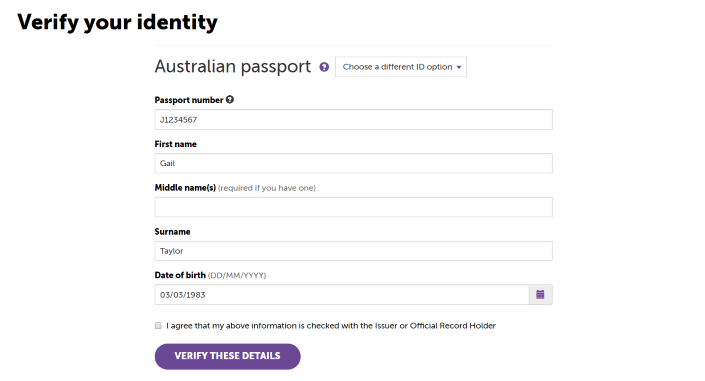The height and width of the screenshot is (381, 705).
Task: Tick the agreement checkbox for information checking
Action: point(158,326)
